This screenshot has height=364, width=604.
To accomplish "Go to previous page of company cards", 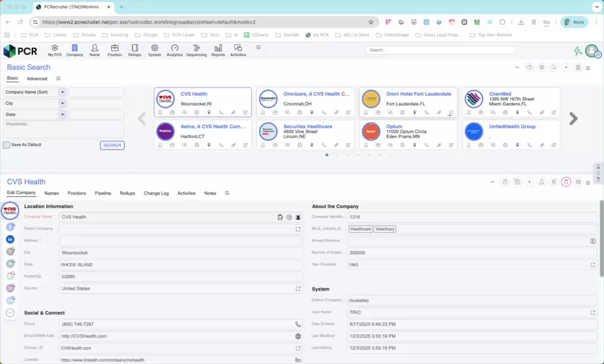I will click(x=142, y=118).
